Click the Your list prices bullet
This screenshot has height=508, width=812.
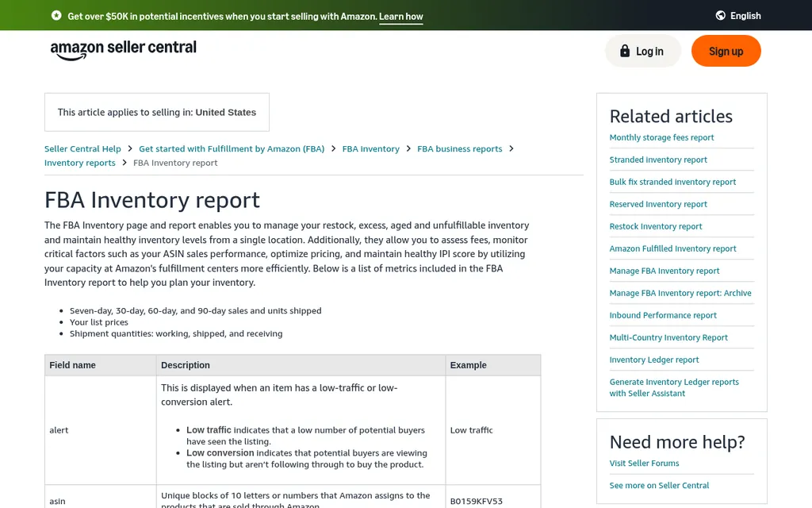pos(99,322)
